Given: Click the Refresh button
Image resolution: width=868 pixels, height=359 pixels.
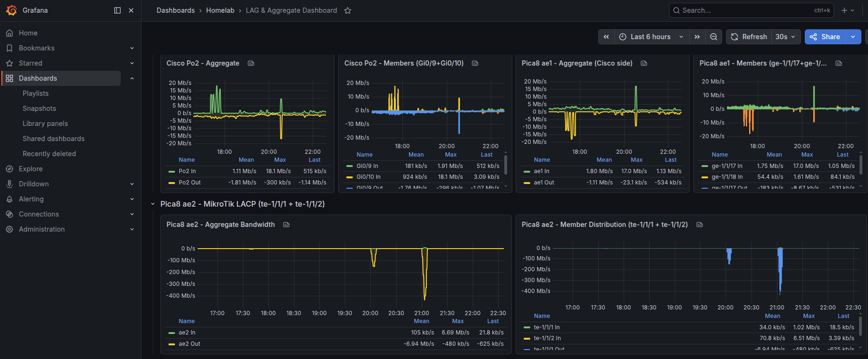Looking at the screenshot, I should (749, 37).
